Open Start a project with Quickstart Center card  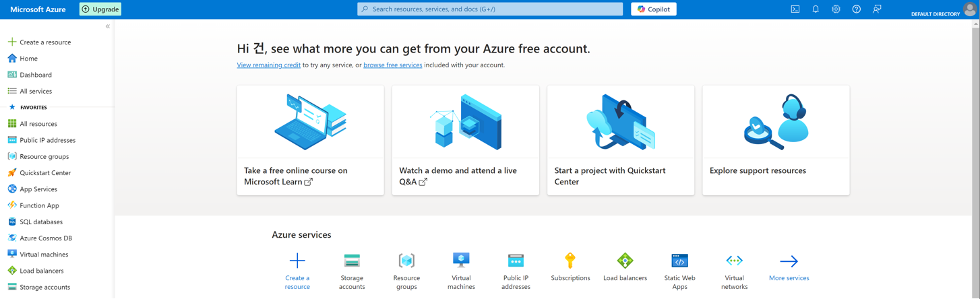[621, 140]
